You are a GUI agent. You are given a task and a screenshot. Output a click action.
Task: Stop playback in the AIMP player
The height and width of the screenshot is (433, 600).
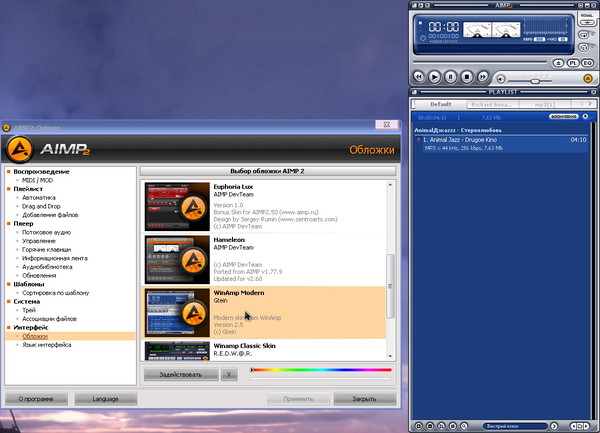(466, 77)
